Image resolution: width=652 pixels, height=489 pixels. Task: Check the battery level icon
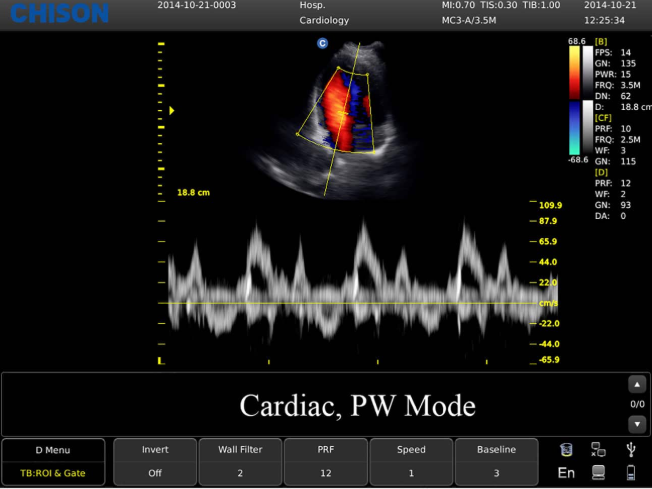[630, 473]
